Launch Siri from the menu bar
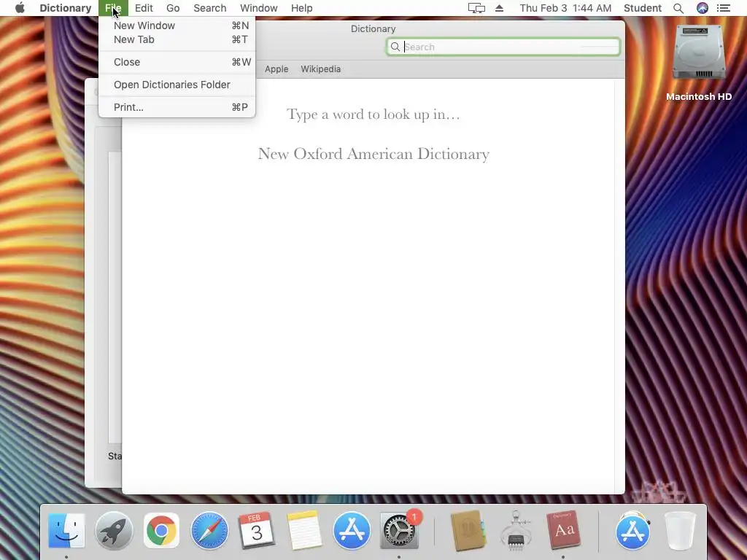Screen dimensions: 747x560 (x=703, y=8)
